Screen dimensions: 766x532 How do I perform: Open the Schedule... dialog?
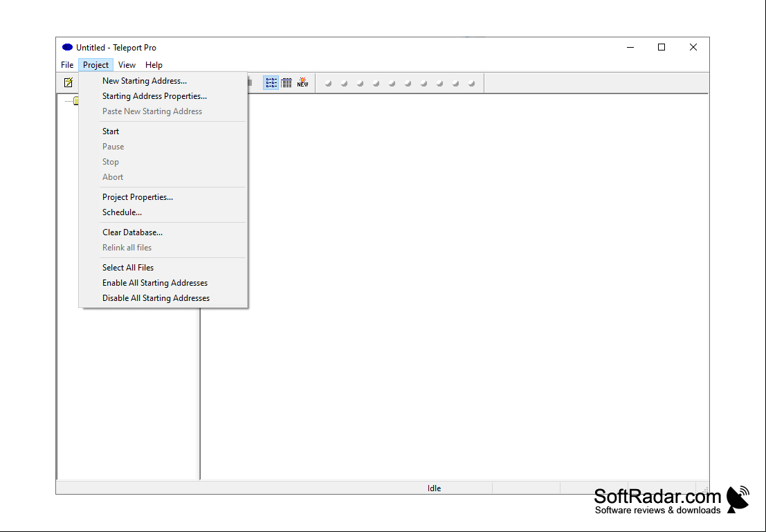click(x=163, y=212)
